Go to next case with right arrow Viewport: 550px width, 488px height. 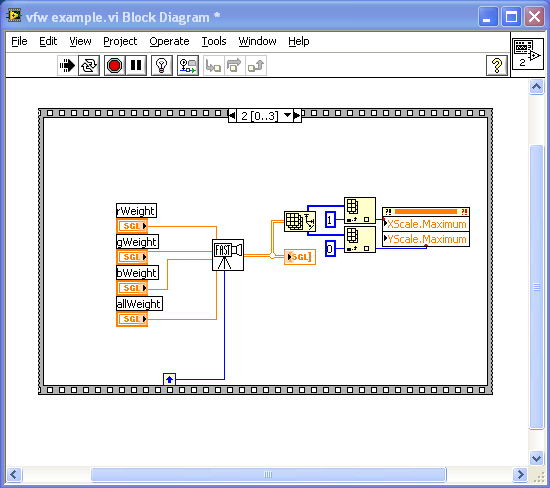pos(297,115)
